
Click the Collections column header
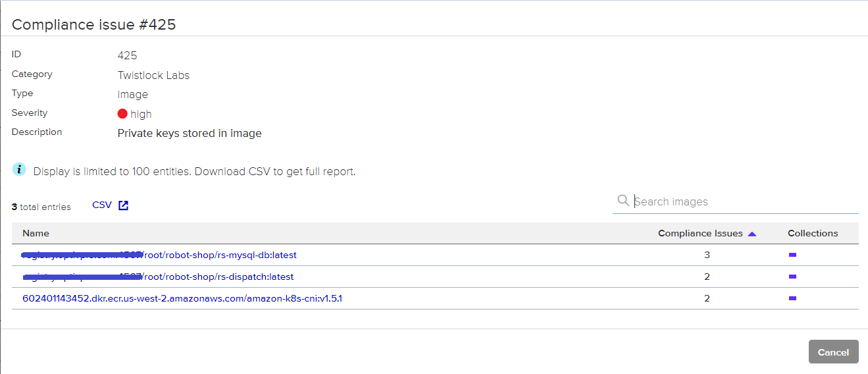pos(813,233)
